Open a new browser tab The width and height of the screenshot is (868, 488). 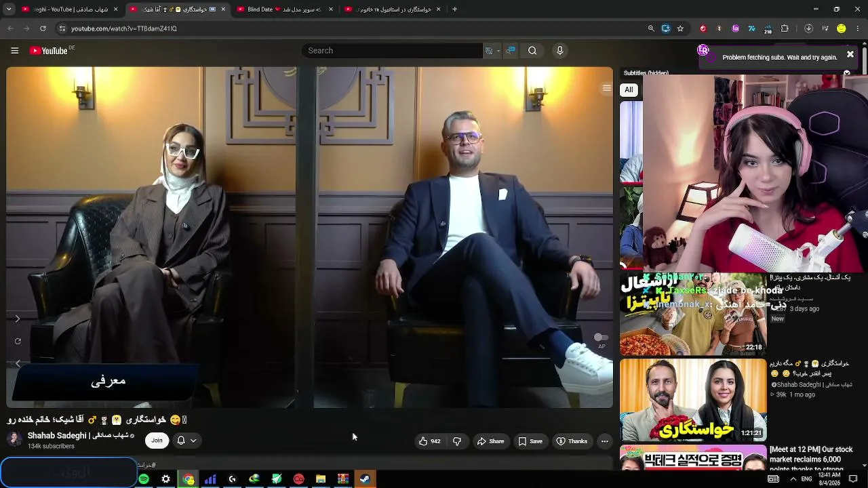[x=454, y=9]
